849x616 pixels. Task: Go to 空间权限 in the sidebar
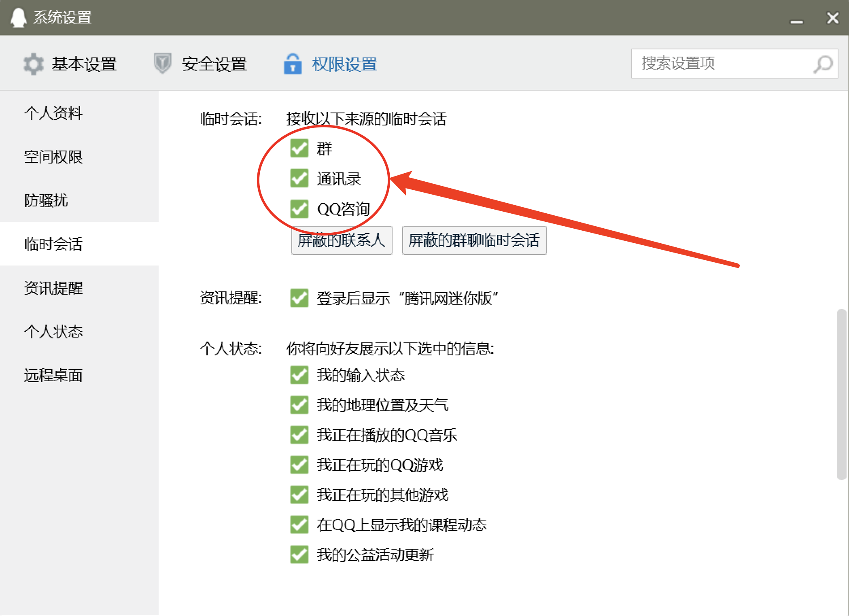coord(79,157)
